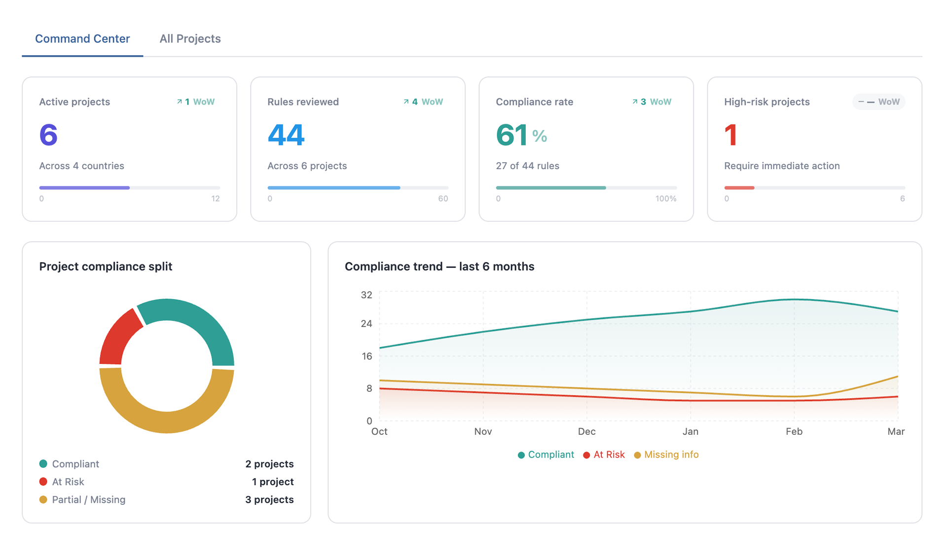Click the At Risk legend dot in compliance split
Screen dimensions: 947x560
click(43, 482)
